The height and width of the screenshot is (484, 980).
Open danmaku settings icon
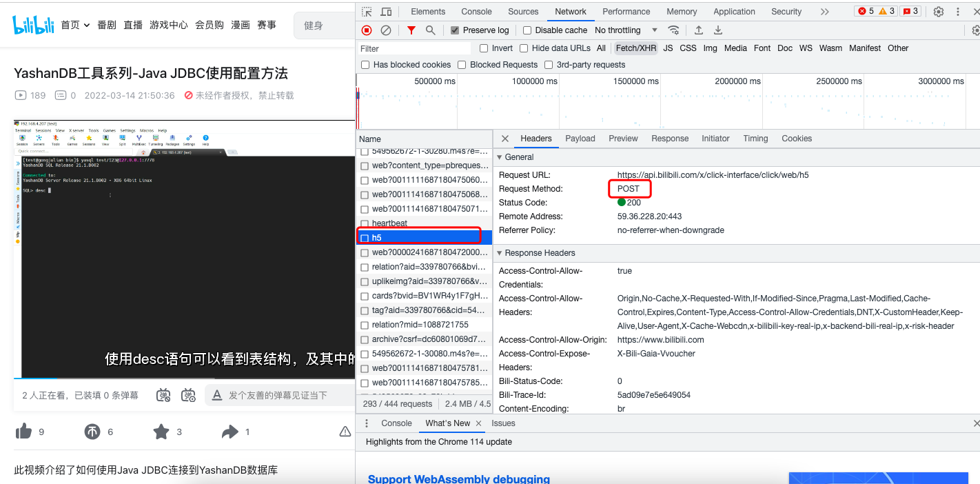click(x=188, y=395)
